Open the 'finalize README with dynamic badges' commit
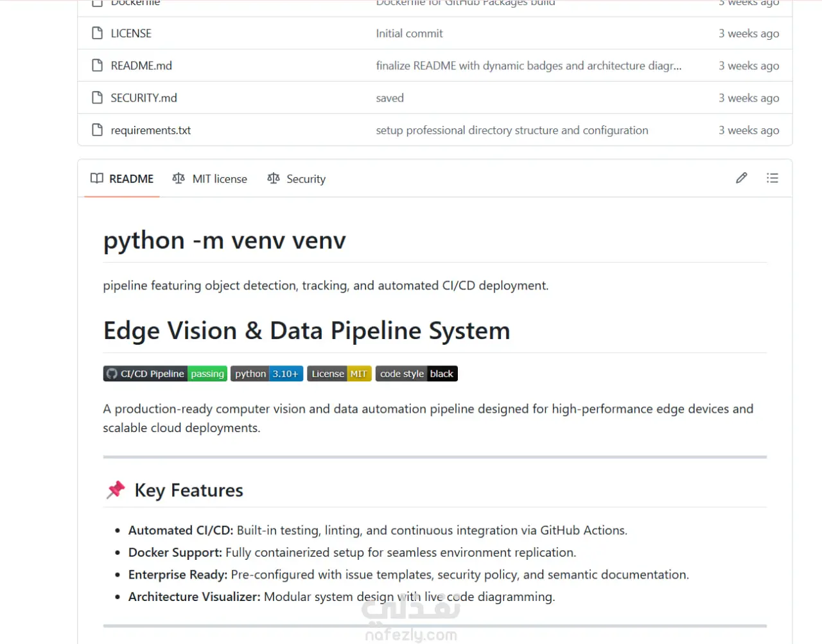The width and height of the screenshot is (822, 644). click(529, 65)
